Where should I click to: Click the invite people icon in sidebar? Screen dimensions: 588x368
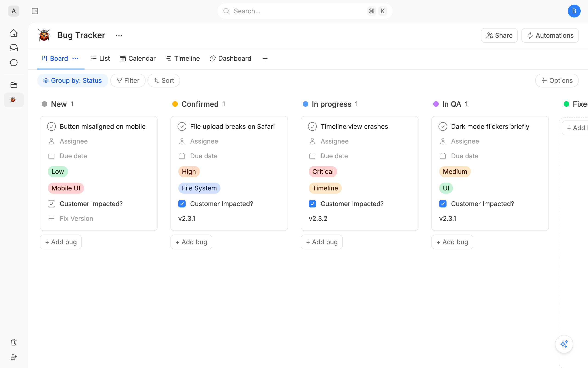point(14,357)
